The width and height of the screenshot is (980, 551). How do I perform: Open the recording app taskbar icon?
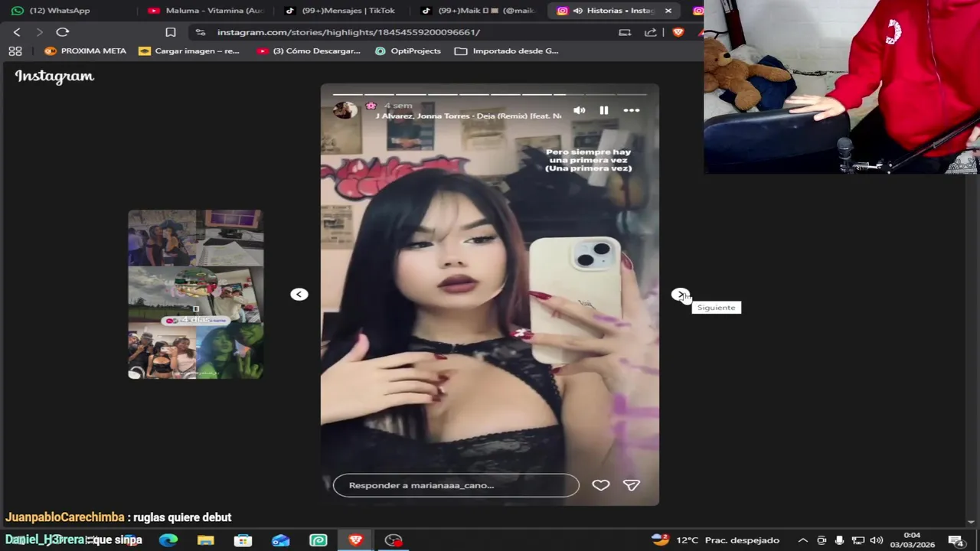(x=394, y=540)
